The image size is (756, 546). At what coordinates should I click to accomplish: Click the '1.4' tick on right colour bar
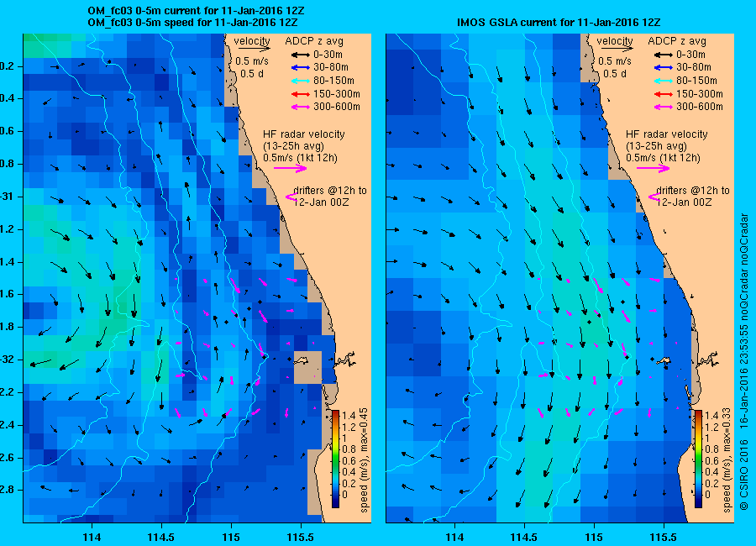click(x=711, y=415)
